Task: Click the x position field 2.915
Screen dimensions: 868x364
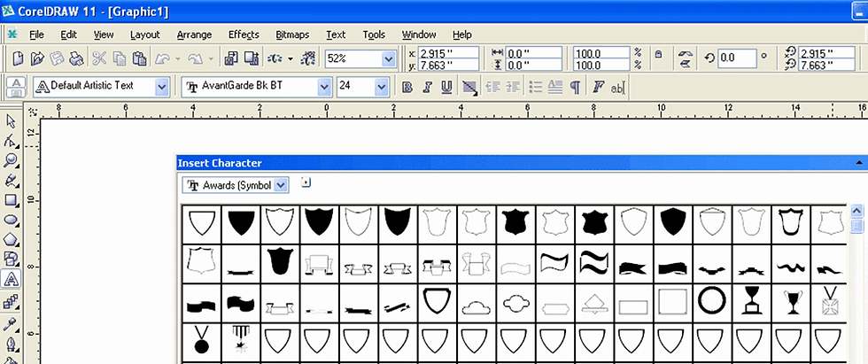Action: tap(449, 54)
